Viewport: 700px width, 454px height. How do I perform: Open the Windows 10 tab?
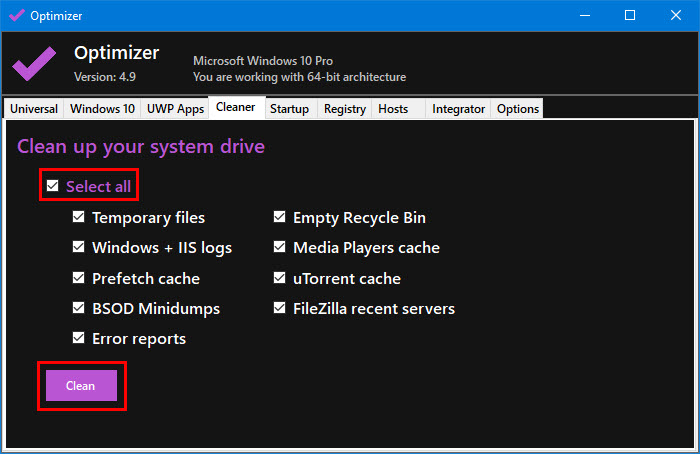103,109
